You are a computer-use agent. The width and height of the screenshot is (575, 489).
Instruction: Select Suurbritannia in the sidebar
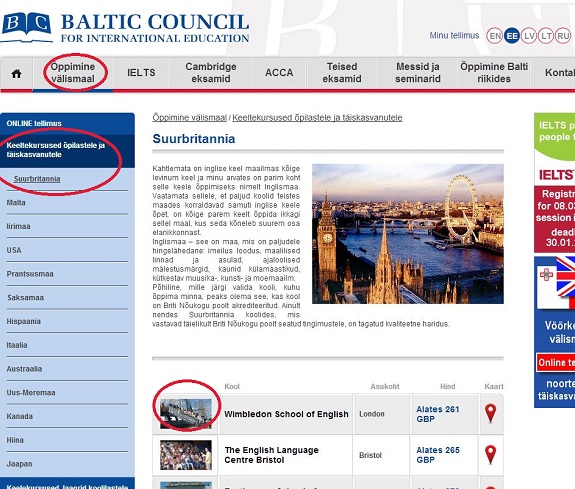[x=37, y=179]
